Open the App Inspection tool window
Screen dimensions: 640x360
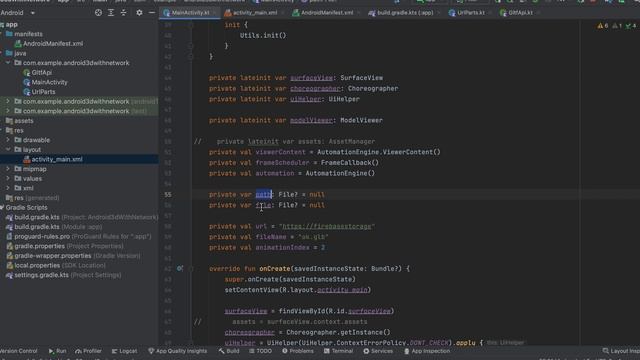click(427, 351)
